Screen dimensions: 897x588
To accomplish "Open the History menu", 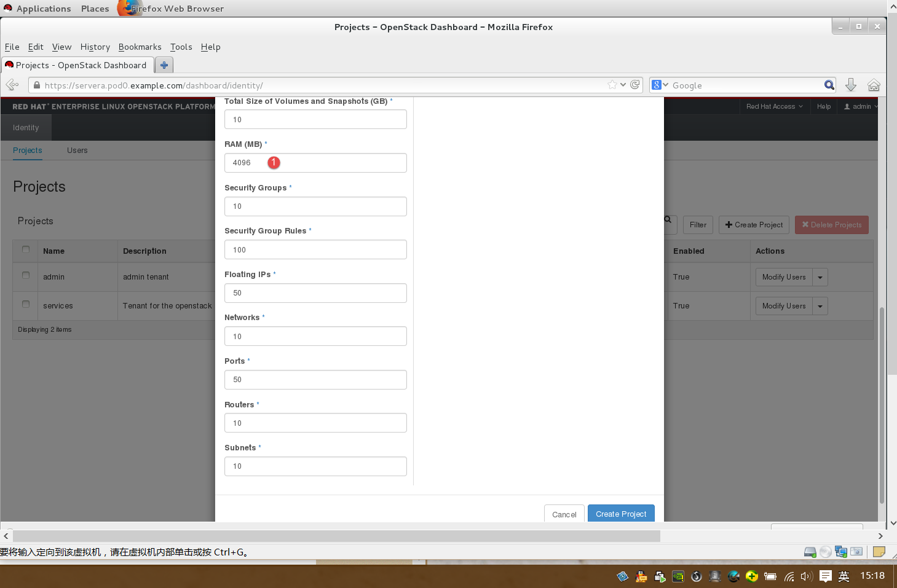I will [95, 47].
